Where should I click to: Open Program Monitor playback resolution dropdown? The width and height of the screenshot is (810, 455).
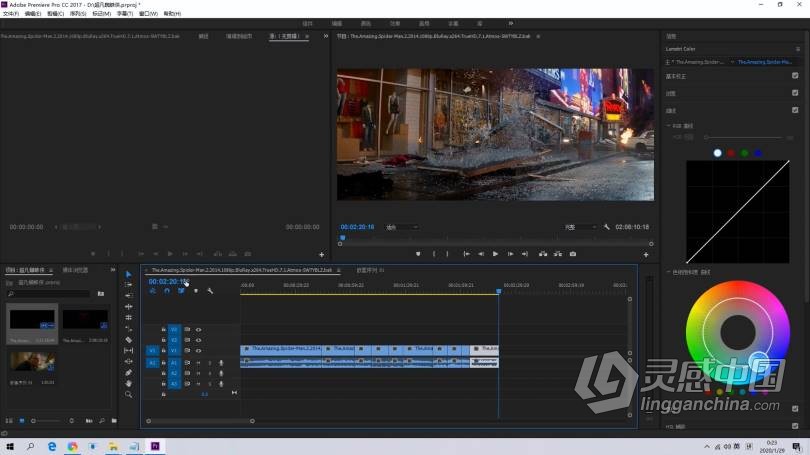tap(580, 227)
